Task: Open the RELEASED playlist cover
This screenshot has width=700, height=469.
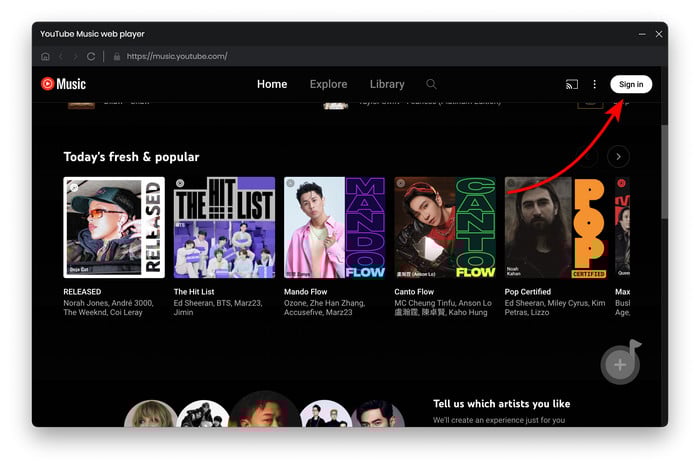Action: coord(114,228)
